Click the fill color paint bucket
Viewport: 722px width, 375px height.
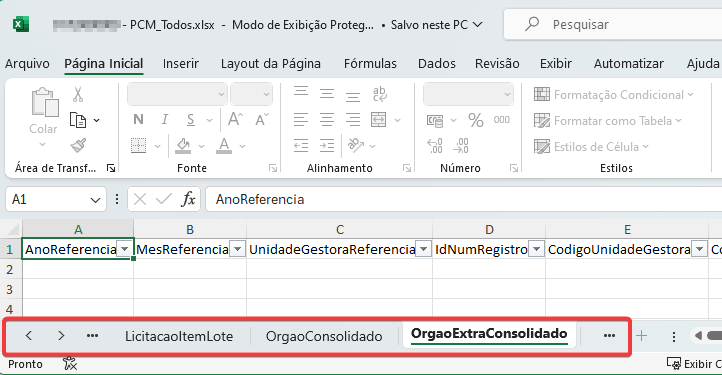tap(183, 146)
